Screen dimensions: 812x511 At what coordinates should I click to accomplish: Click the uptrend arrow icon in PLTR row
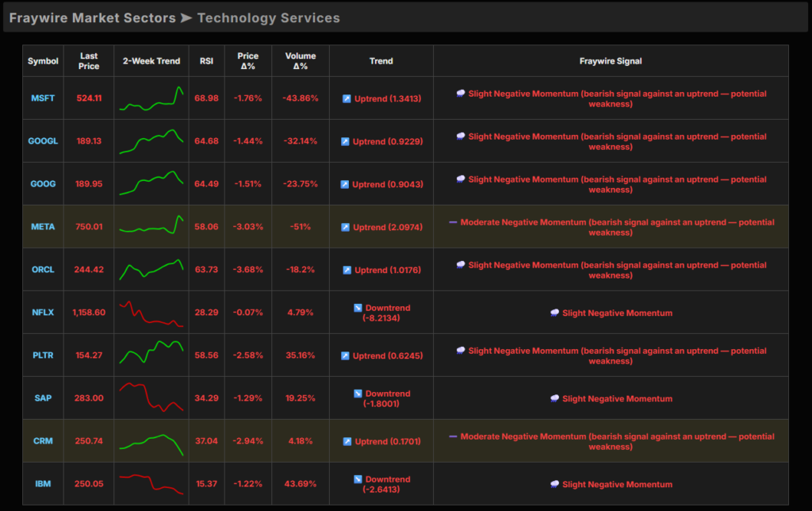[x=346, y=355]
